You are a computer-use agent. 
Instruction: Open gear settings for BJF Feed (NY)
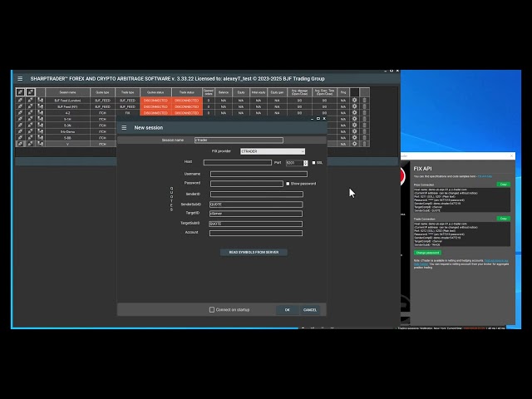[x=355, y=106]
